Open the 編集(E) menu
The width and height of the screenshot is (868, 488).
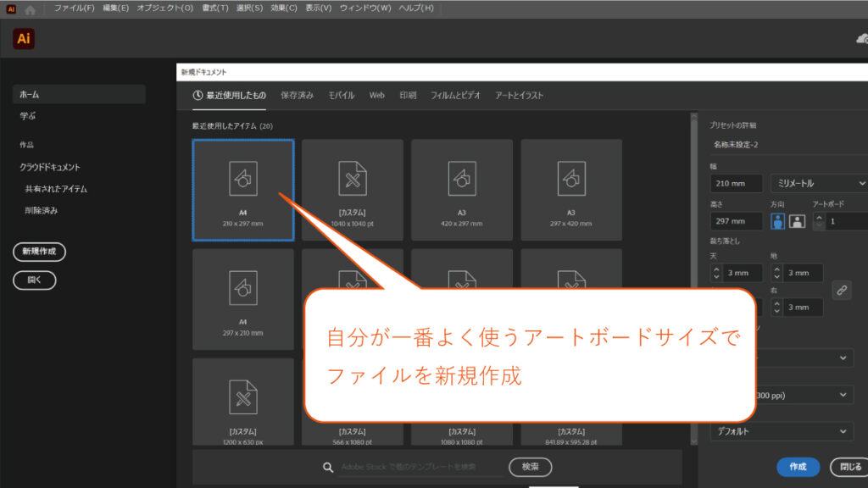(x=115, y=8)
